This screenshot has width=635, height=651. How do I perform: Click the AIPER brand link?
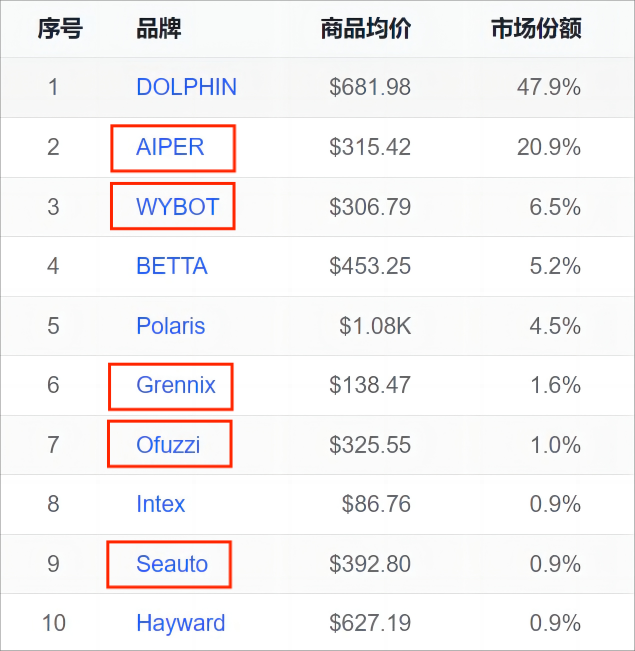(x=170, y=147)
